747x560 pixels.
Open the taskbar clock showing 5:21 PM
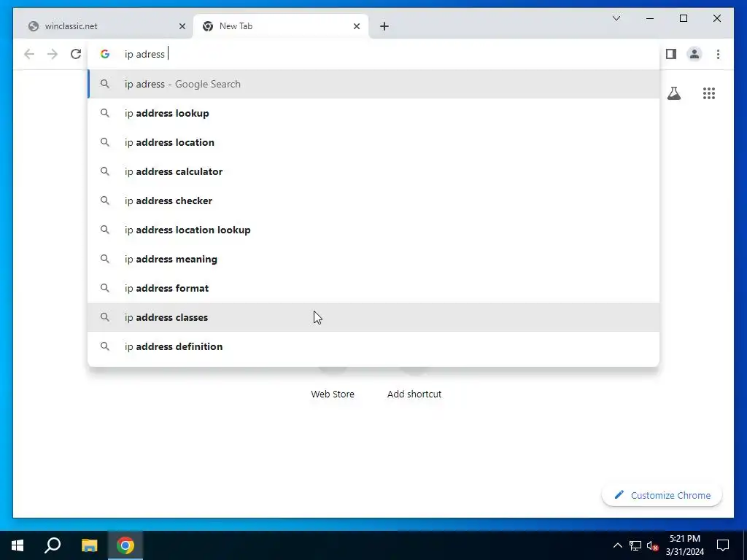click(x=684, y=545)
